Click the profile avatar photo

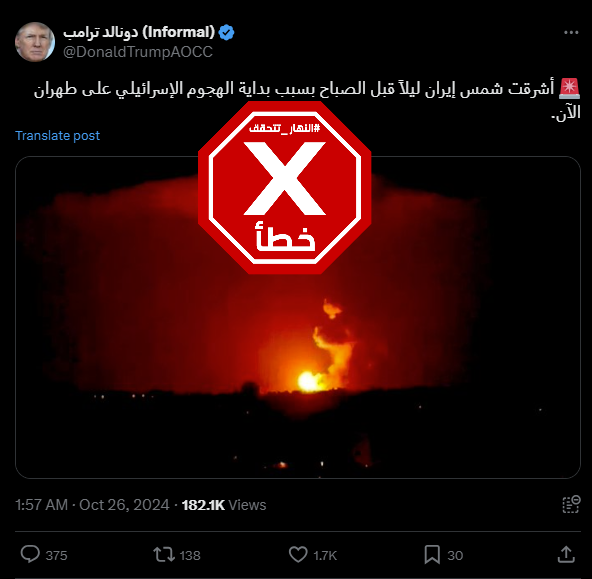[35, 42]
